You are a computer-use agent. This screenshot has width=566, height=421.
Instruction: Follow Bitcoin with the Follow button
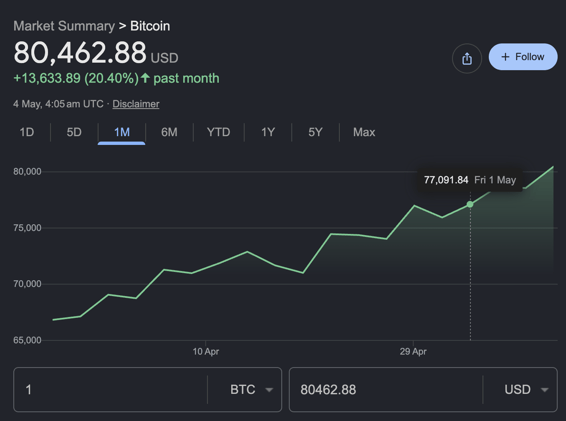tap(523, 57)
